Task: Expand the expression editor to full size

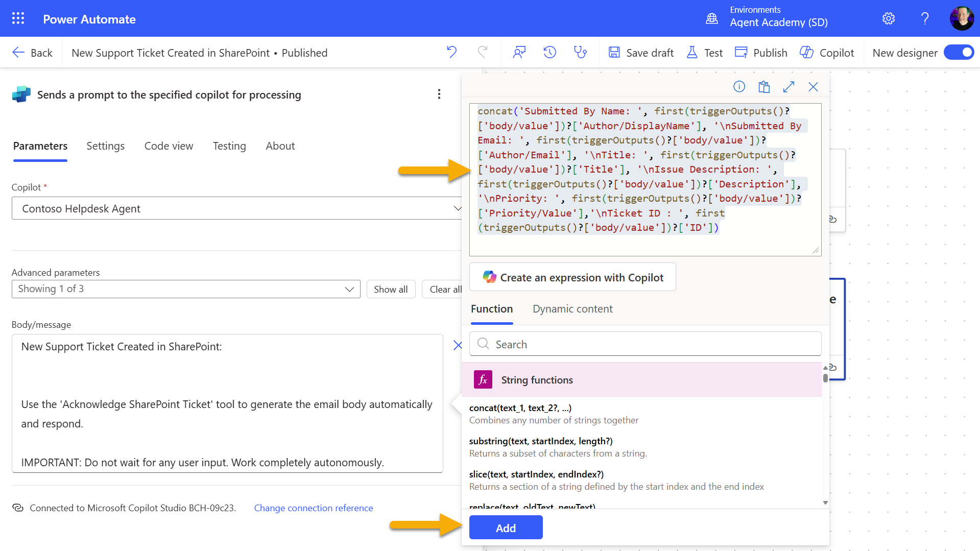Action: pos(788,87)
